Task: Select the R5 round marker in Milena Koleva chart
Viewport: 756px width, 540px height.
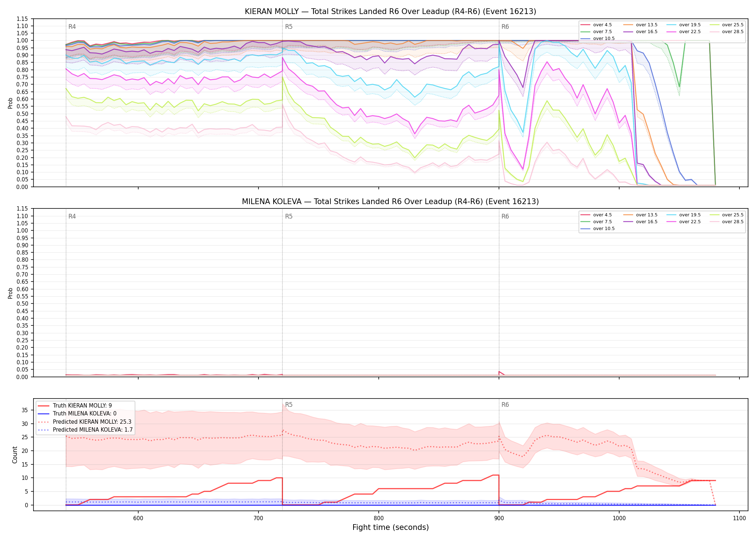Action: pyautogui.click(x=289, y=216)
